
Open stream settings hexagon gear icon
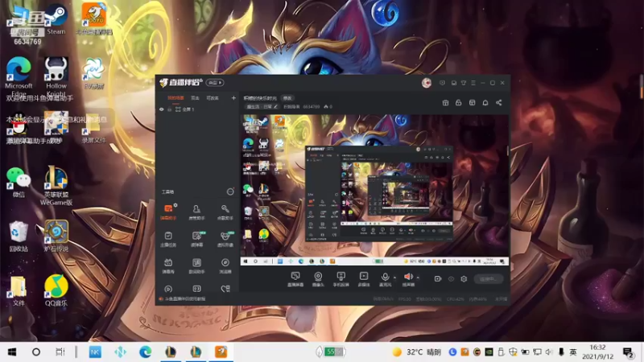coord(464,278)
